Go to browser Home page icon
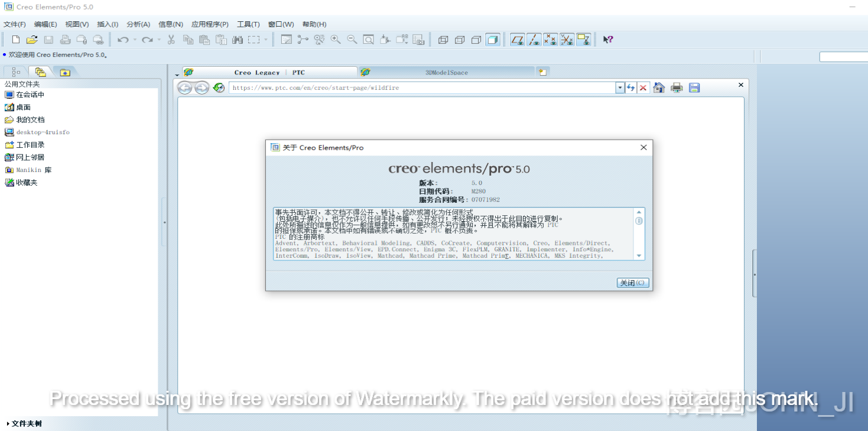 (659, 88)
